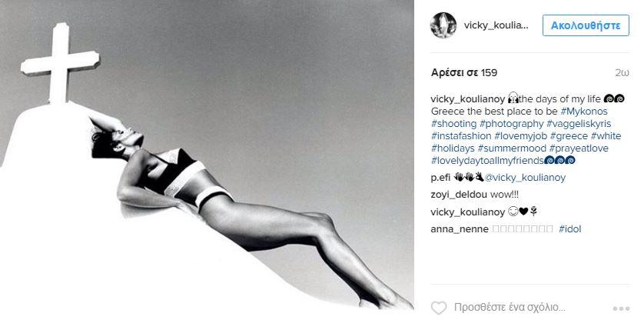Open the #shooting hashtag

pyautogui.click(x=454, y=124)
